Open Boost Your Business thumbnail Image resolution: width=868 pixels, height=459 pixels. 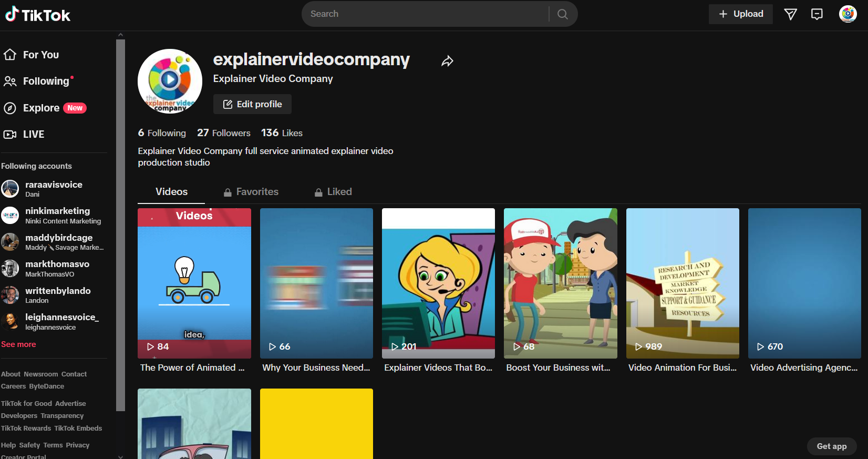(561, 283)
